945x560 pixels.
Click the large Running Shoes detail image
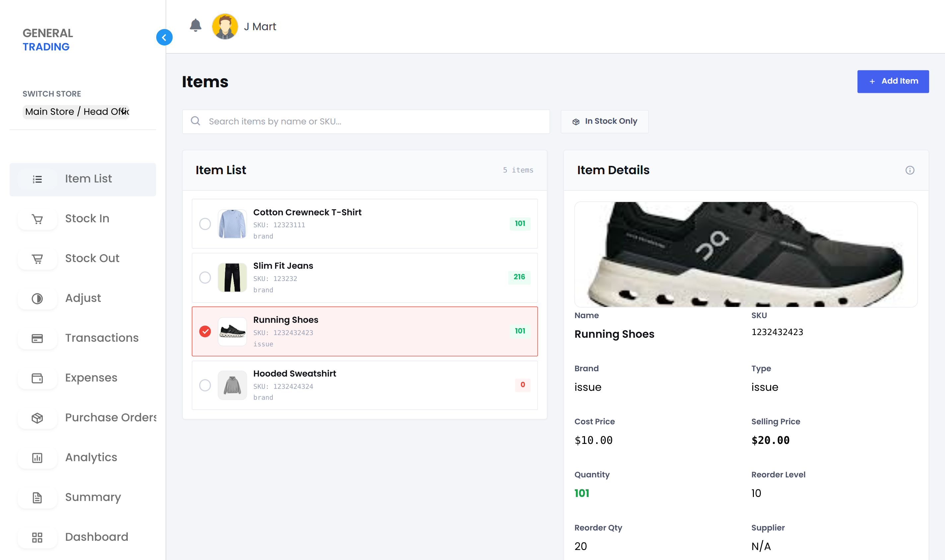[746, 254]
